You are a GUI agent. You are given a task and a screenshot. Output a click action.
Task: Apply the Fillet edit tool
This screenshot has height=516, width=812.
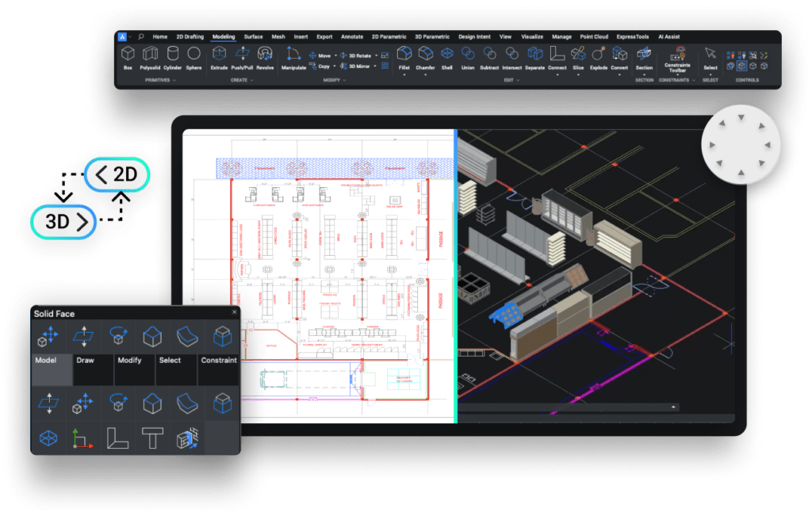(x=404, y=57)
